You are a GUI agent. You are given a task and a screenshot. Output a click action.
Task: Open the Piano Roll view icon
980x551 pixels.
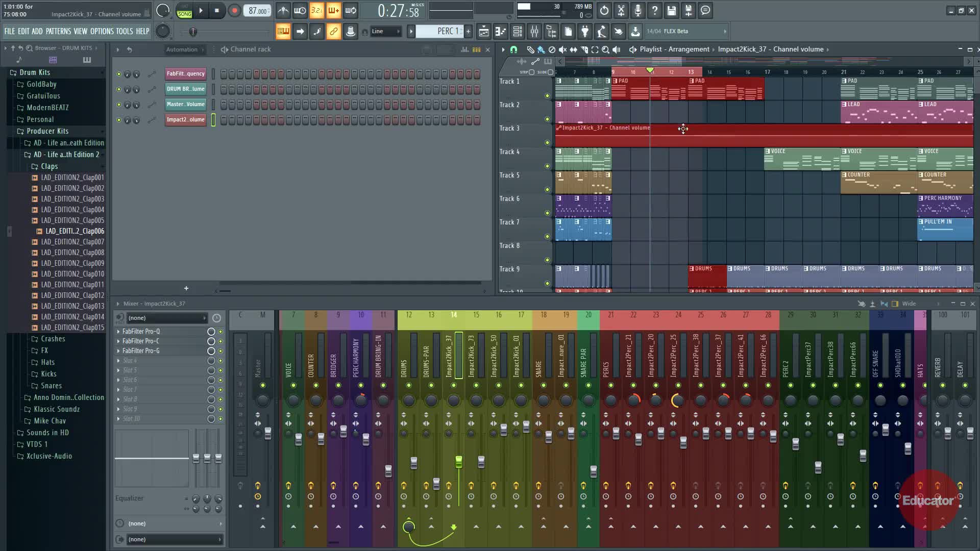(500, 32)
